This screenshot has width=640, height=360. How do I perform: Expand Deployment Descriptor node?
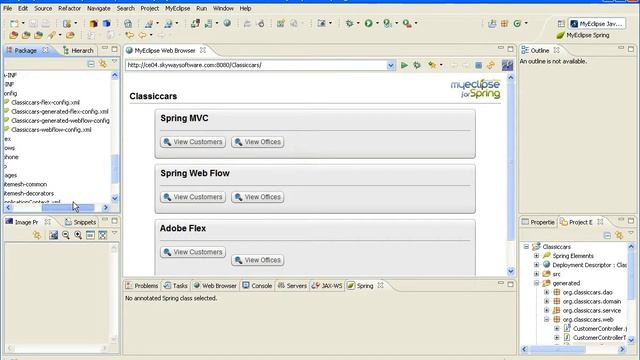pyautogui.click(x=536, y=265)
